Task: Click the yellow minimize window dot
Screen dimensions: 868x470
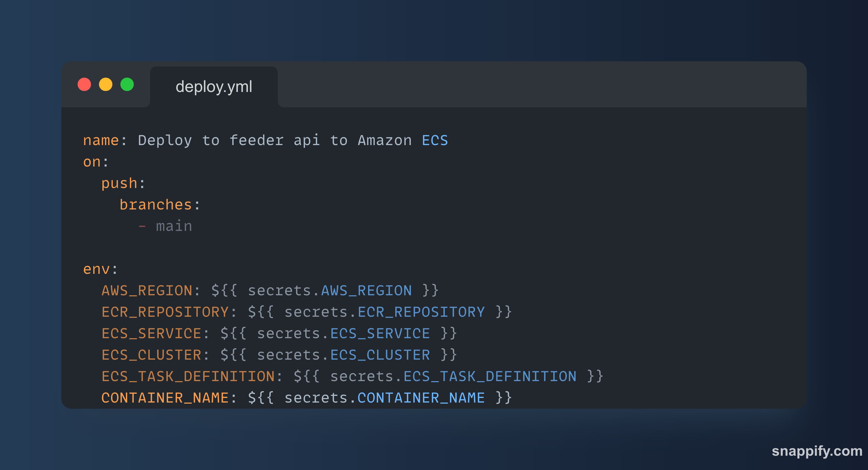Action: (x=105, y=84)
